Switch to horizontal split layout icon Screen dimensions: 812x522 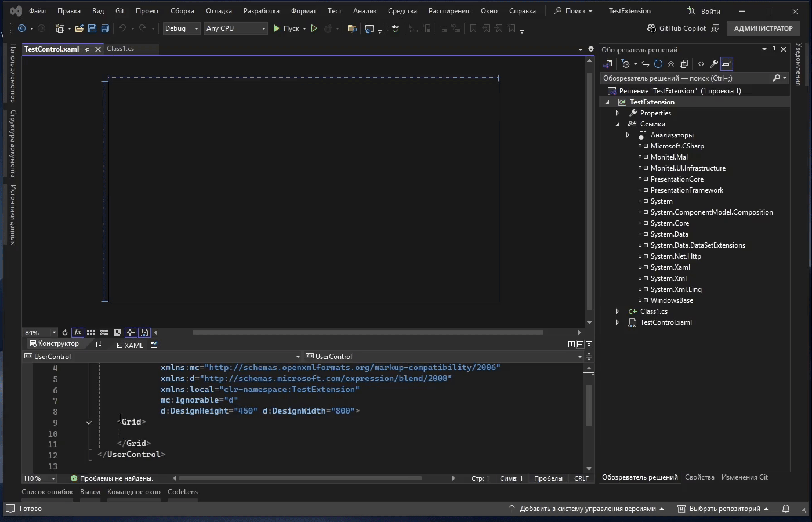click(x=580, y=345)
